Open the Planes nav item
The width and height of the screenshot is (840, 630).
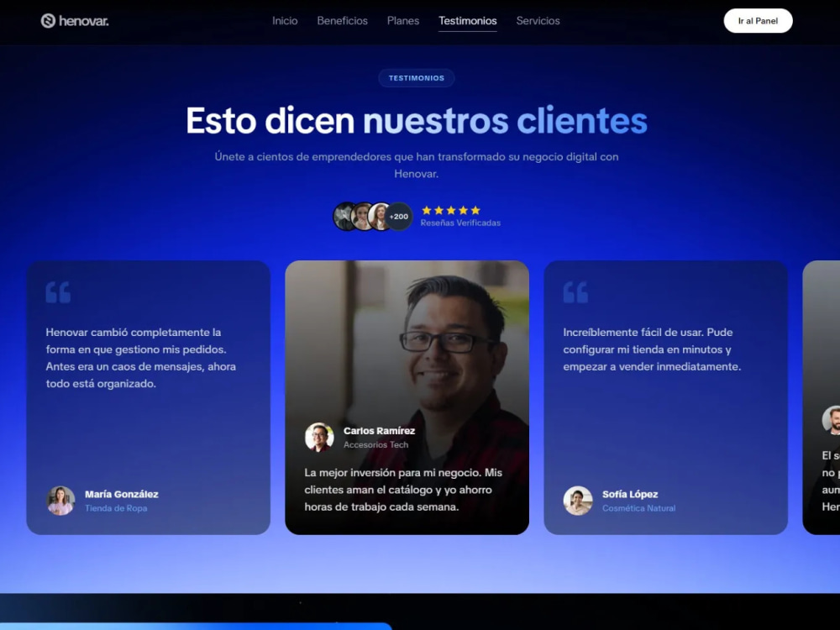pos(403,21)
